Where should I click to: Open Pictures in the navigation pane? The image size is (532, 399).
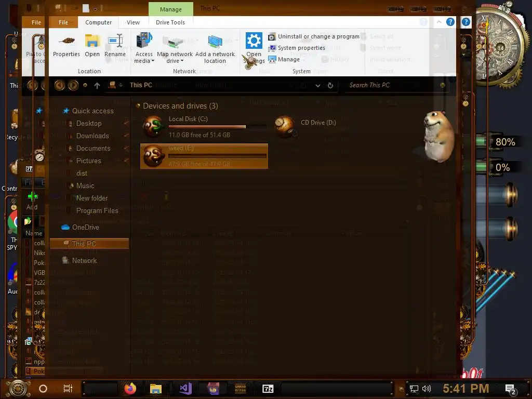point(88,161)
